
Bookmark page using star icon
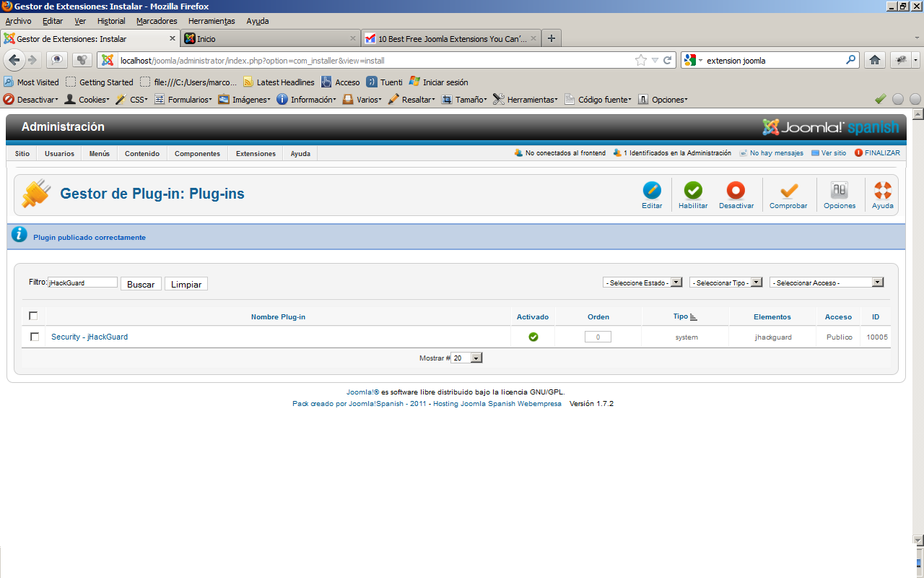640,60
